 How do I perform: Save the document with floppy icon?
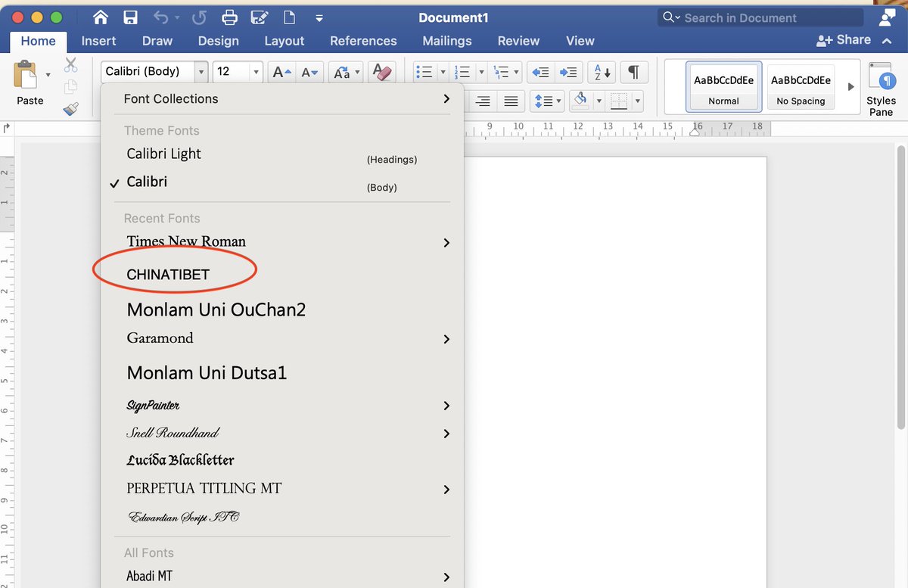coord(130,17)
